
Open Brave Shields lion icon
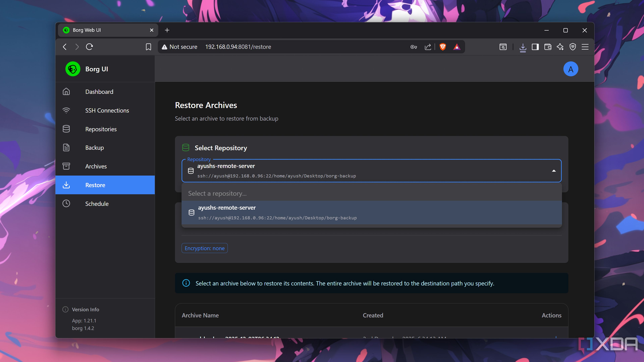443,47
